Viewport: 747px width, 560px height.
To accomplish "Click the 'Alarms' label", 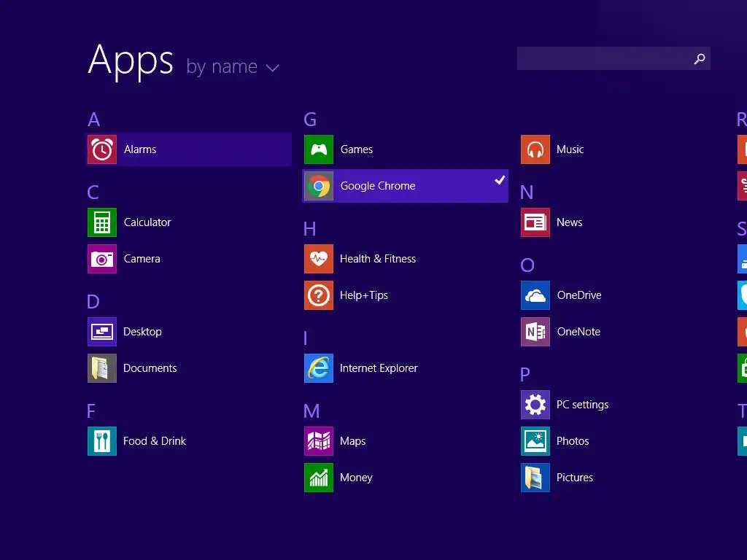I will [140, 149].
